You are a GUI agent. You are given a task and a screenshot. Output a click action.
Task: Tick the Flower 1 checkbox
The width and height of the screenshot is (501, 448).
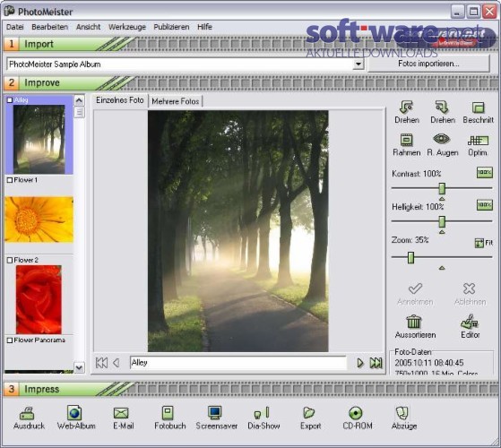point(10,180)
